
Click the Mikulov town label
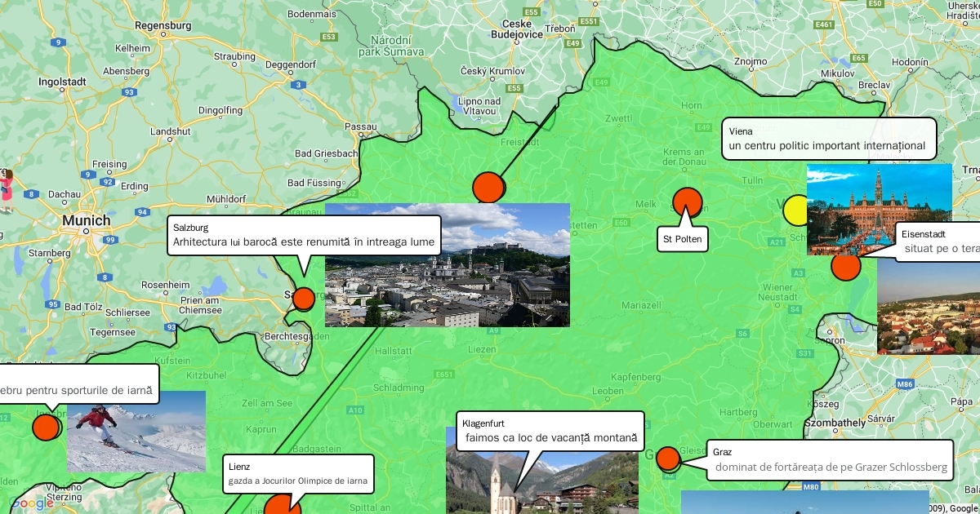tap(837, 73)
